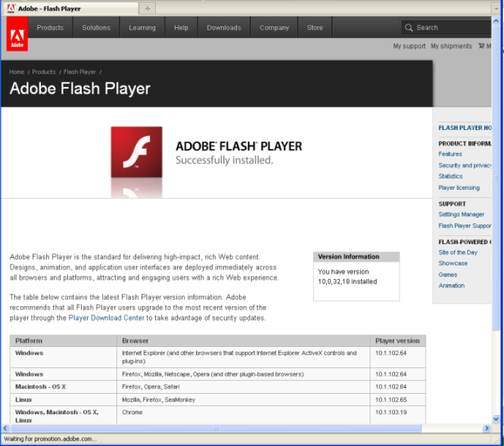Open the Settings Manager link

(x=462, y=214)
